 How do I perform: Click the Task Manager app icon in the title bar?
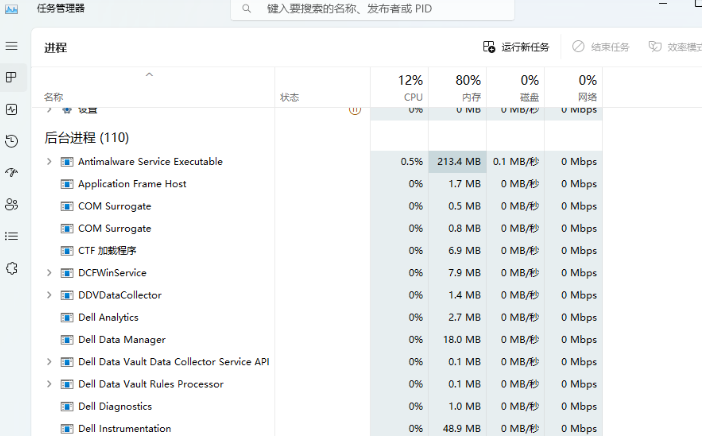13,8
